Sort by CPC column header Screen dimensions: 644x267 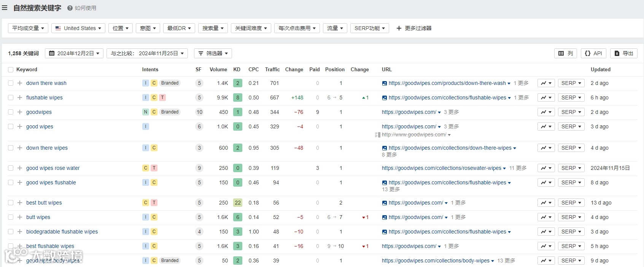point(254,70)
